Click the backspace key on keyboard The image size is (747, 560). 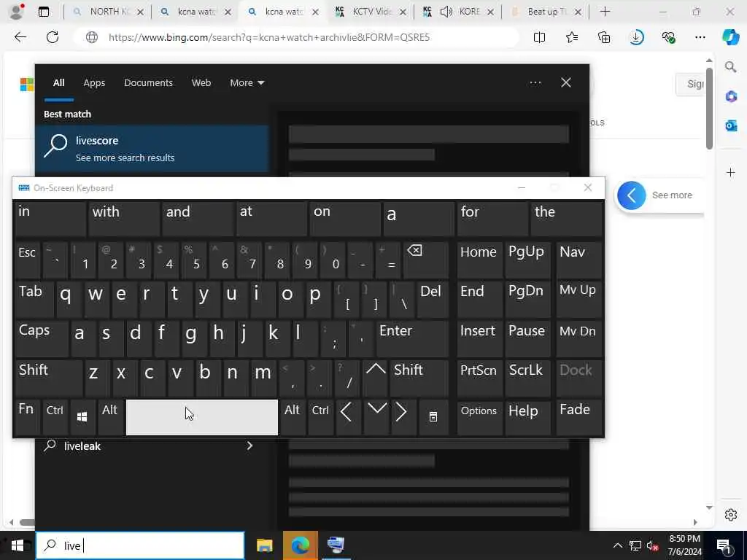425,260
